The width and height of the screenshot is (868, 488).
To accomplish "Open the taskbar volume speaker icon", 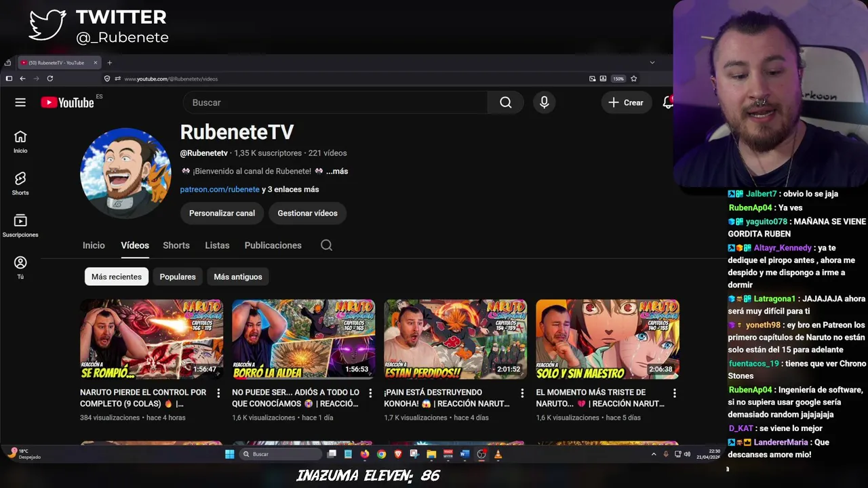I will (x=687, y=454).
